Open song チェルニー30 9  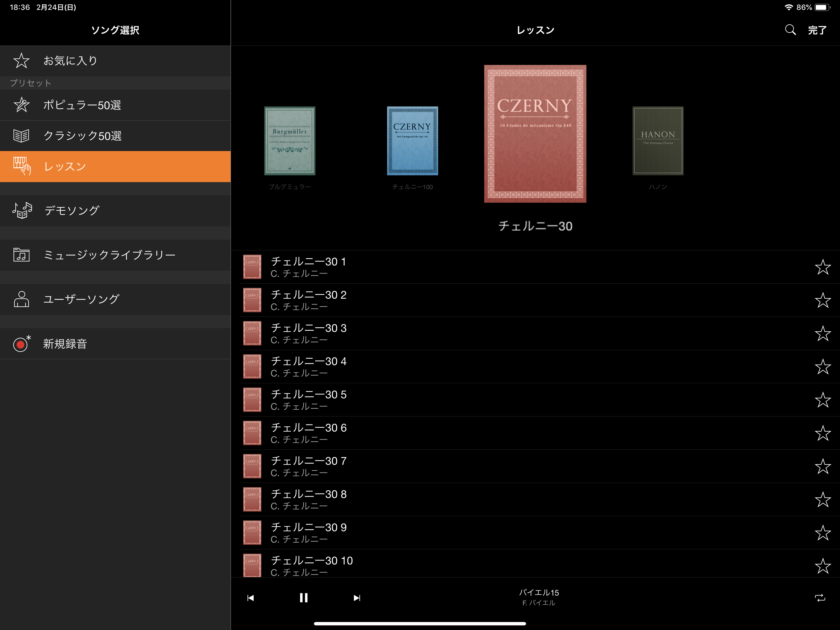[x=535, y=533]
